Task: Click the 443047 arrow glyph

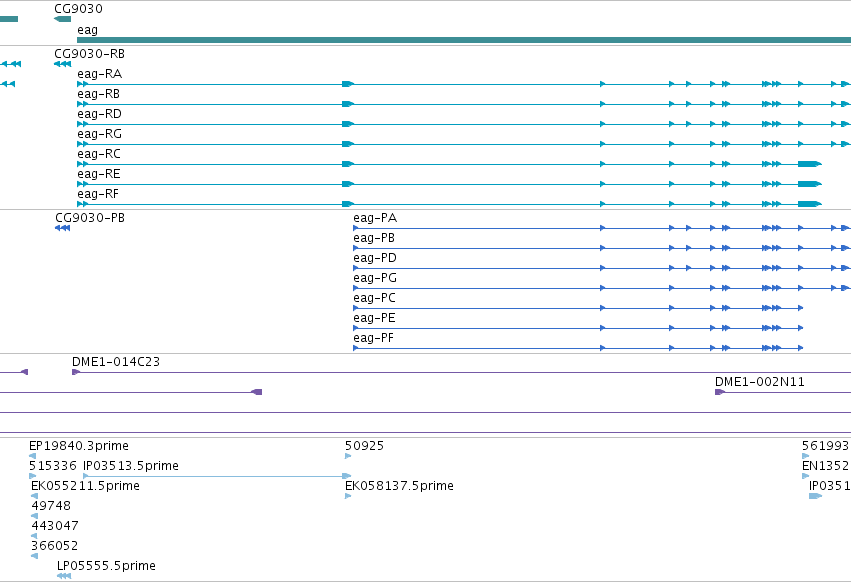Action: coord(35,536)
